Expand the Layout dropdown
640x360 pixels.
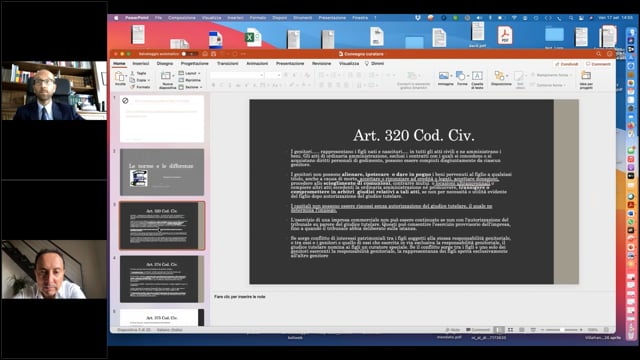point(190,73)
